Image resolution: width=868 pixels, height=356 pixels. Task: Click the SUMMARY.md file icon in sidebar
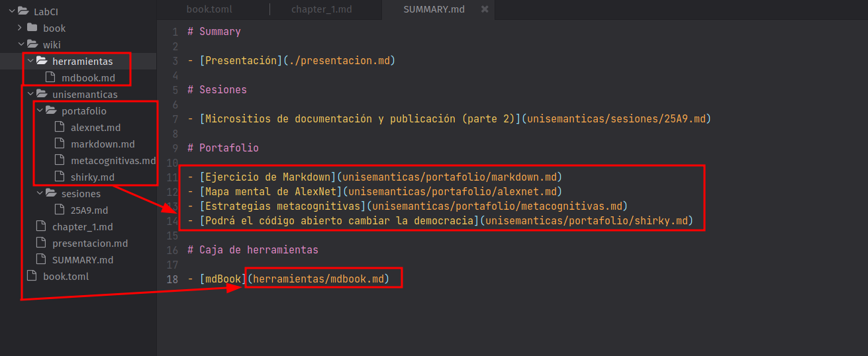(40, 259)
